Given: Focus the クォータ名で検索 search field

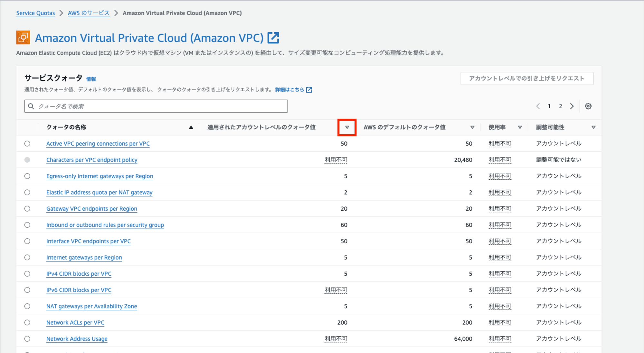Looking at the screenshot, I should [156, 106].
